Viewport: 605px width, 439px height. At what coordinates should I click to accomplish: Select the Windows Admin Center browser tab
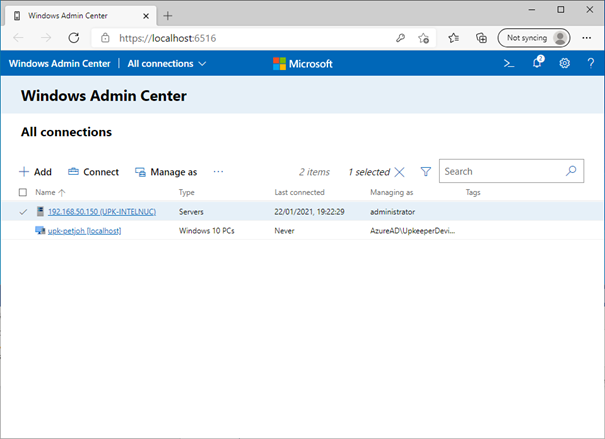[80, 16]
